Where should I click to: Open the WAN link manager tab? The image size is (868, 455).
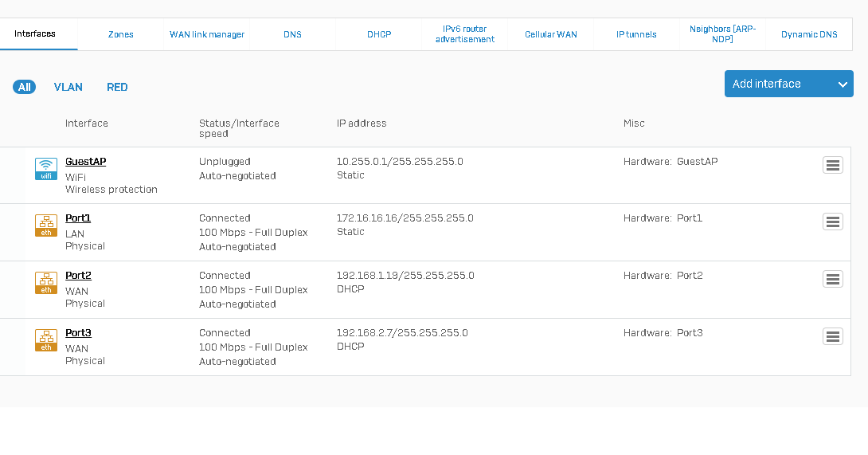(207, 34)
